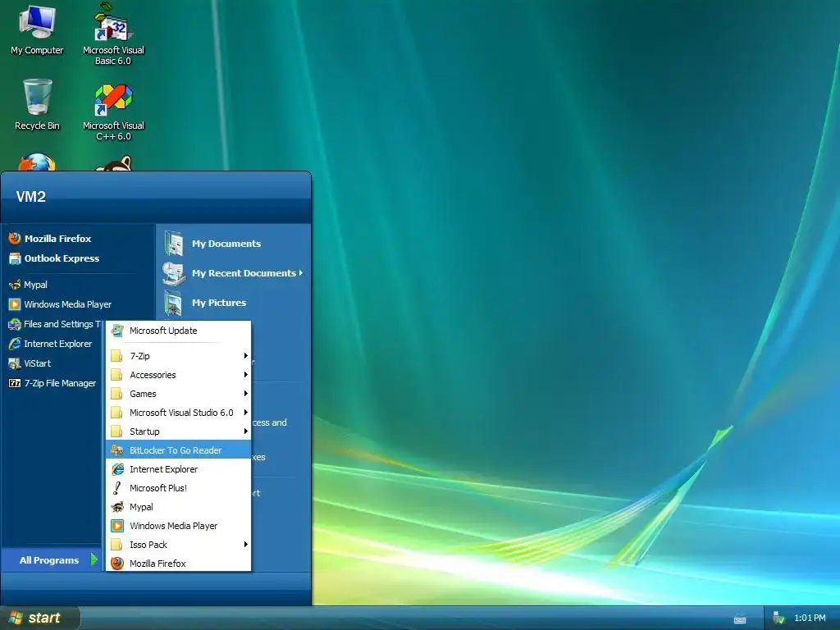The height and width of the screenshot is (630, 840).
Task: Click Mozilla Firefox icon in pinned start list
Action: (x=15, y=239)
